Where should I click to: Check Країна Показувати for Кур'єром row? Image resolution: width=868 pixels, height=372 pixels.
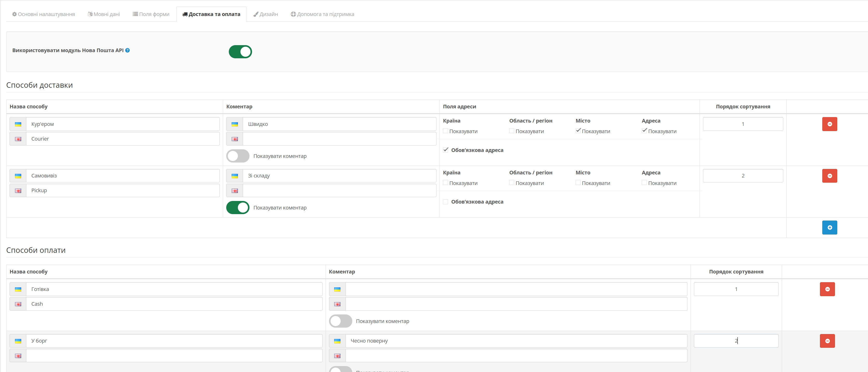tap(445, 131)
